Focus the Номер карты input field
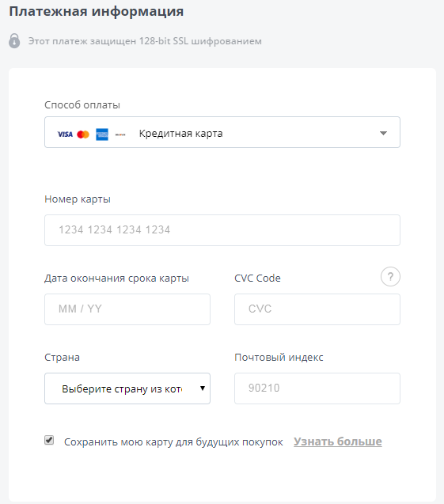This screenshot has height=504, width=444. click(x=222, y=230)
